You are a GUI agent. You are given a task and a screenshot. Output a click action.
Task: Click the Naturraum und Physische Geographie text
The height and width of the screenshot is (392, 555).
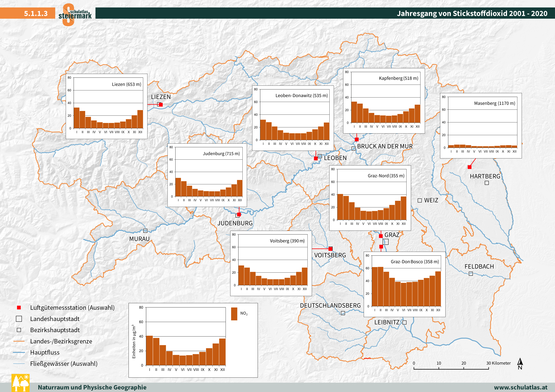pyautogui.click(x=92, y=387)
